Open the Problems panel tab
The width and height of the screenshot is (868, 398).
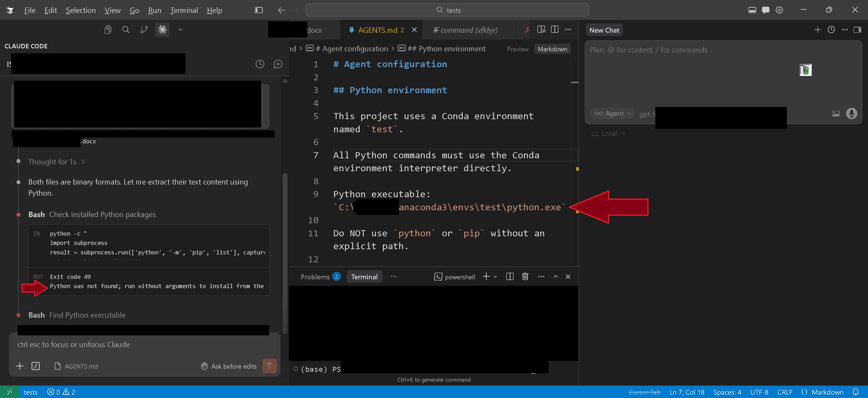[321, 277]
